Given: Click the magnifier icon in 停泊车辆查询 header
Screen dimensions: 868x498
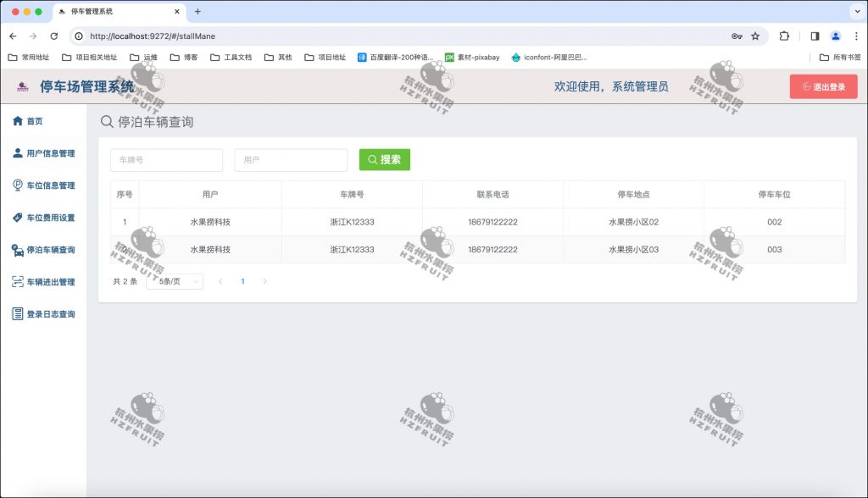Looking at the screenshot, I should click(106, 122).
